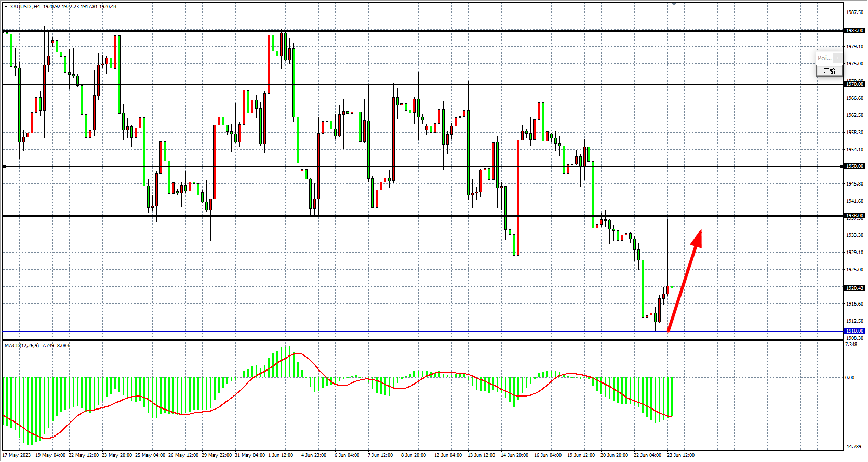Clear the Poi field with x button

pyautogui.click(x=838, y=58)
